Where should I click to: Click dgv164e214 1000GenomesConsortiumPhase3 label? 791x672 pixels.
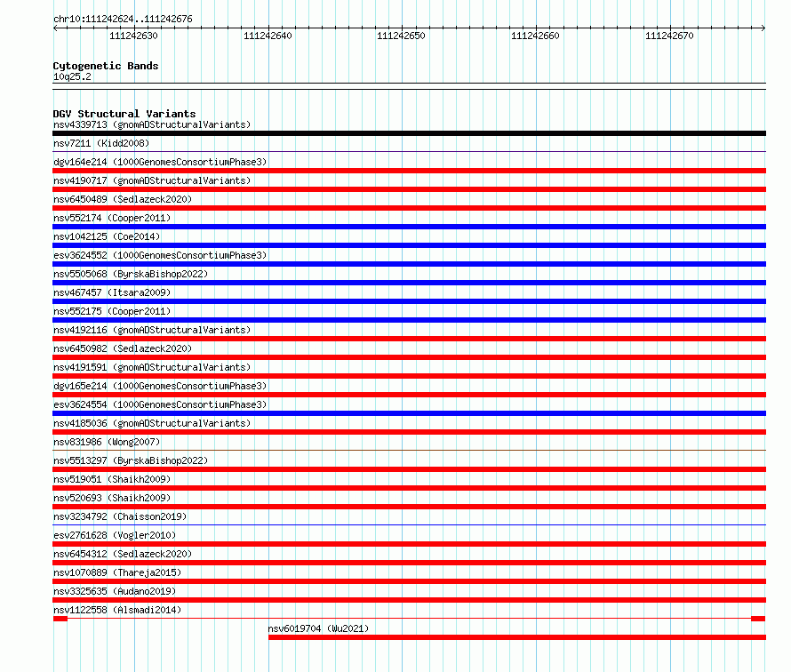pos(160,162)
